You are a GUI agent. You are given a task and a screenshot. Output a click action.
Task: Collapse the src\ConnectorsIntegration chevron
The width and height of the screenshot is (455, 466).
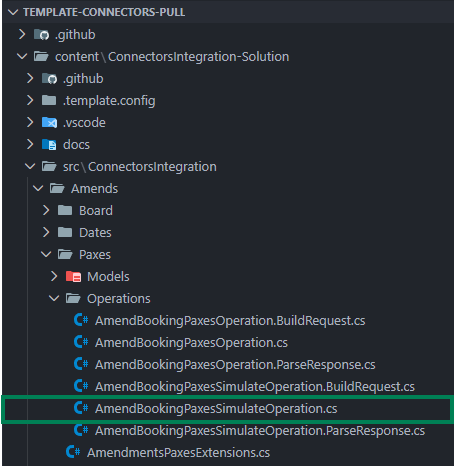[x=30, y=166]
